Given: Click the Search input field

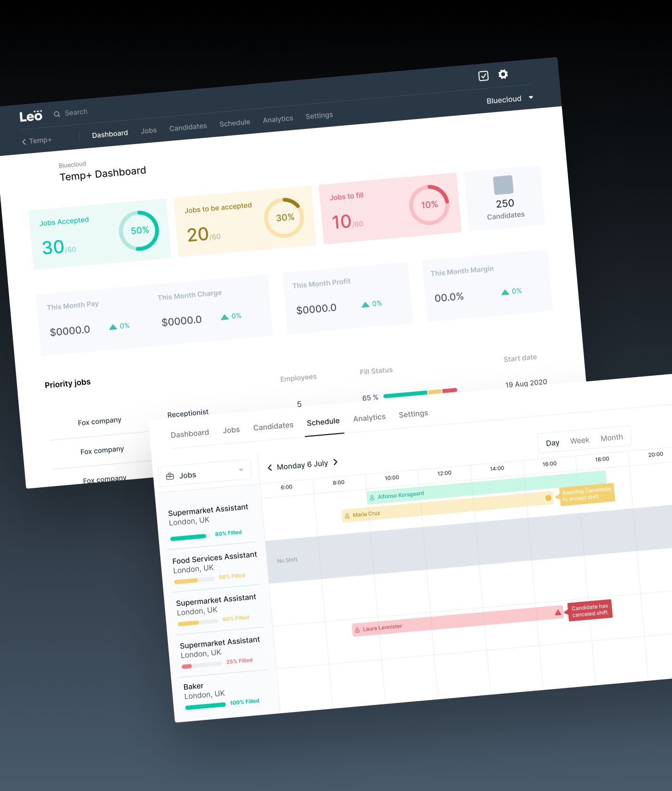Looking at the screenshot, I should coord(76,113).
